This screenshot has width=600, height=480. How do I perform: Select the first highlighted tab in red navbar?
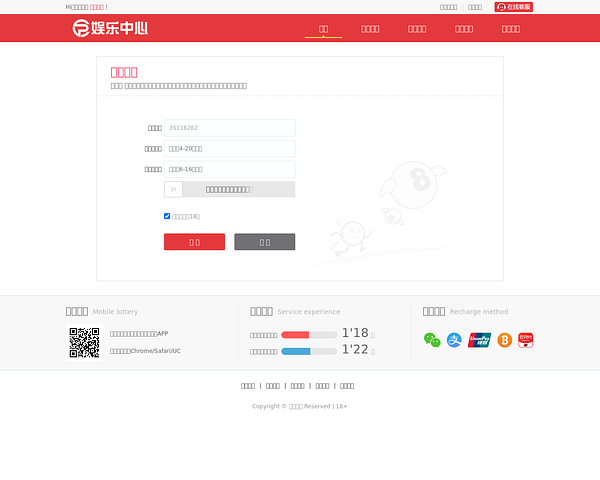[323, 29]
